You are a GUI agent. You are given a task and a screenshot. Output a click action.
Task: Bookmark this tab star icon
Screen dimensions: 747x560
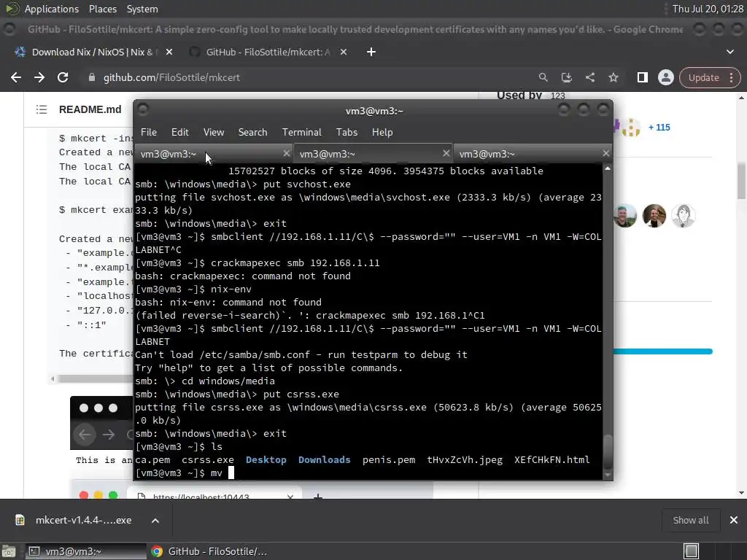[613, 77]
